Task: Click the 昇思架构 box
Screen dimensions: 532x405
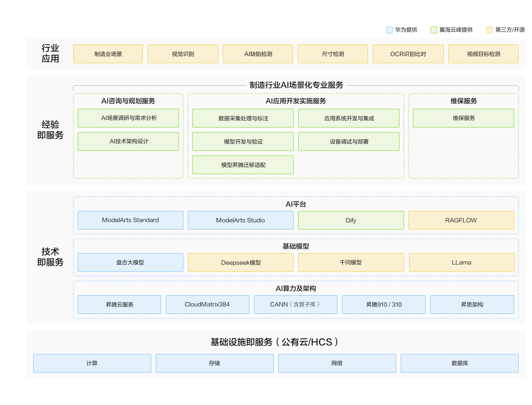Action: [472, 305]
